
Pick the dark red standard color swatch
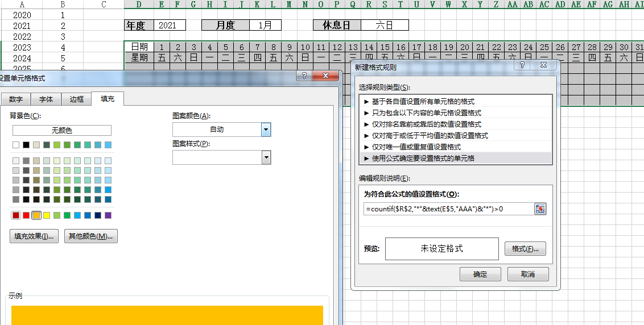[x=16, y=215]
